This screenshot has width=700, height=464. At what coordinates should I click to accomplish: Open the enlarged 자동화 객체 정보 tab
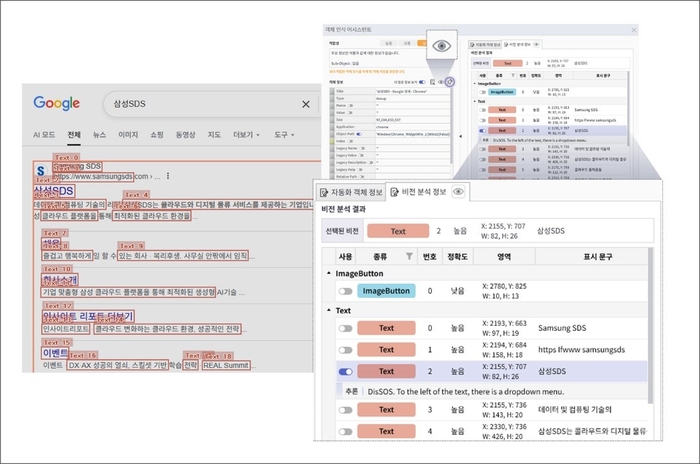tap(351, 192)
